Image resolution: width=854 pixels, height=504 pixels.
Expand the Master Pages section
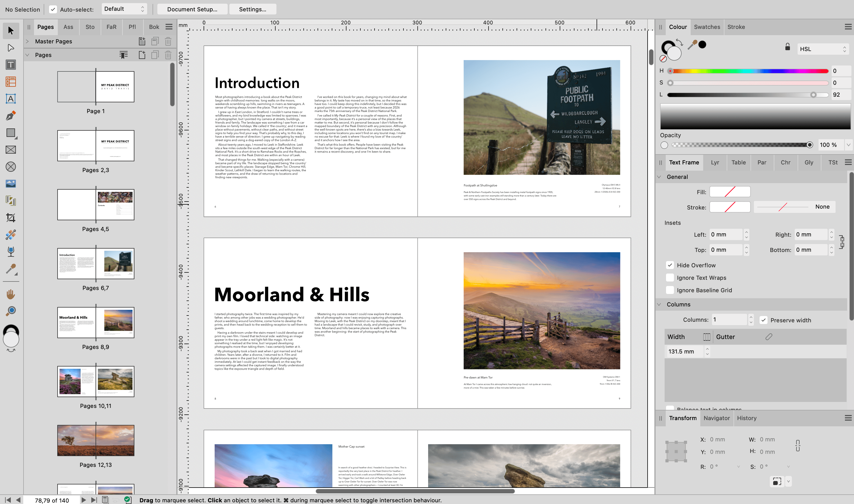point(28,41)
